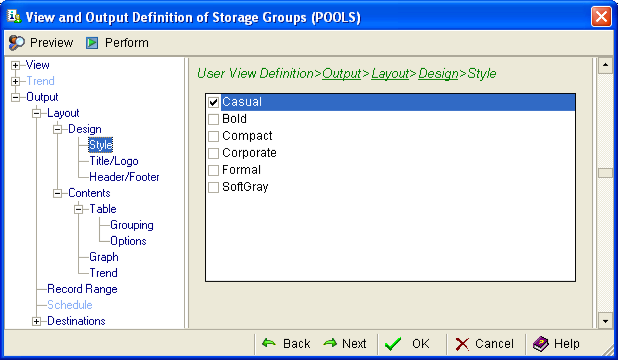This screenshot has width=618, height=360.
Task: Follow the Output breadcrumb link
Action: coord(341,73)
